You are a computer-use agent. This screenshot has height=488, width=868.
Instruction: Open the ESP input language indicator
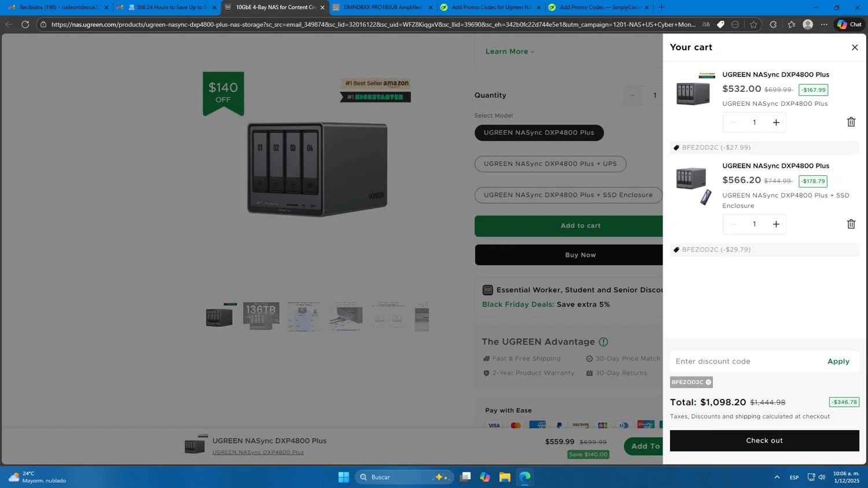click(795, 477)
